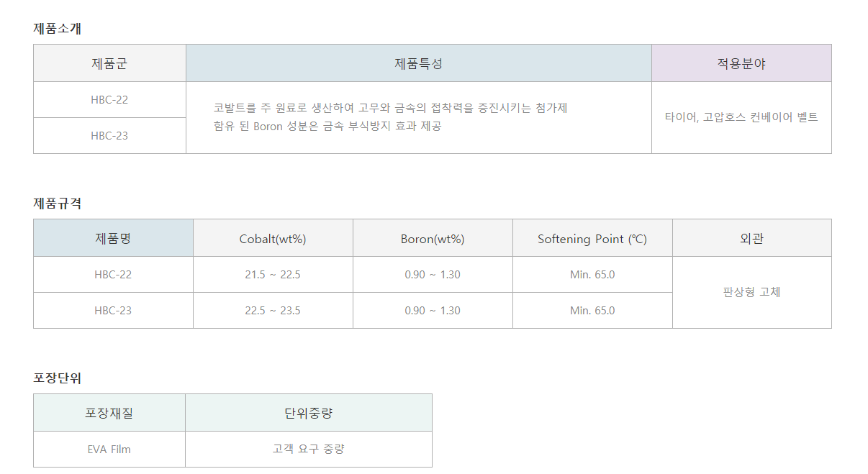The image size is (868, 474).
Task: Select the 21.5 ~ 22.5 cobalt value
Action: 273,275
